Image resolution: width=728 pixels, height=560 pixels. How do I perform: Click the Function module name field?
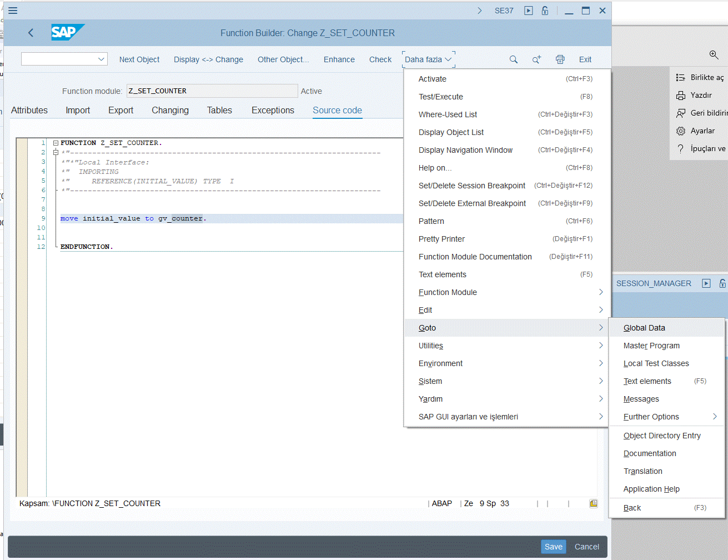click(212, 91)
